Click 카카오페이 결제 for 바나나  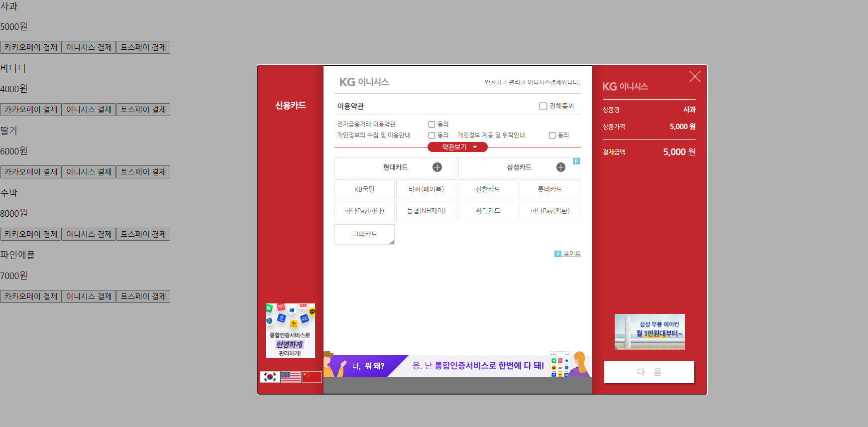tap(31, 110)
